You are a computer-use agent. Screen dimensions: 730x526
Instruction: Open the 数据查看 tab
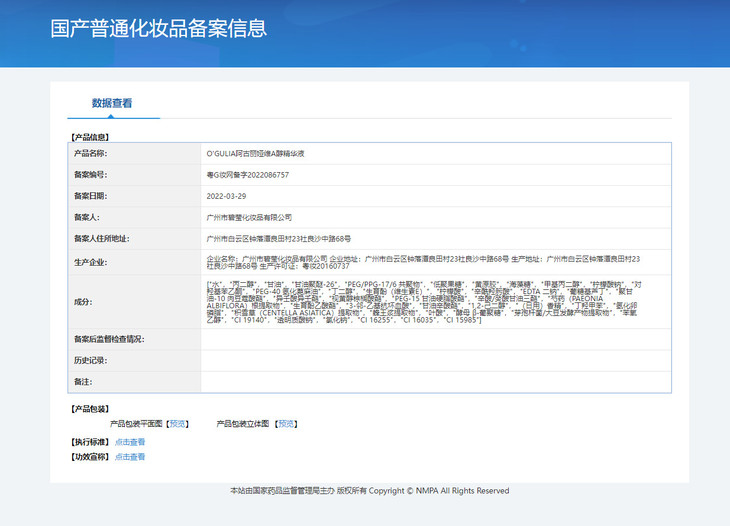pyautogui.click(x=112, y=103)
